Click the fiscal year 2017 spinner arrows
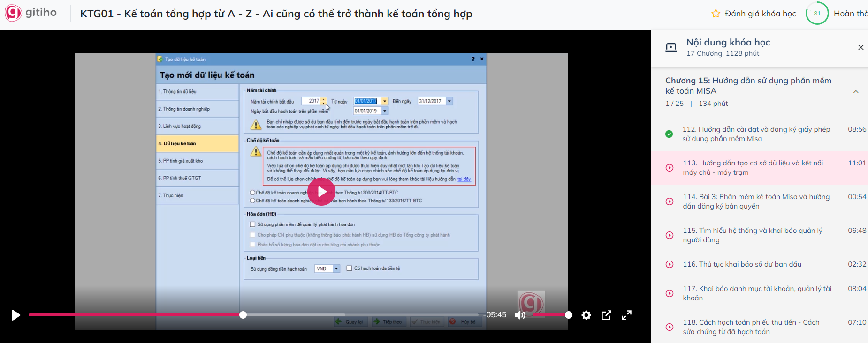Image resolution: width=868 pixels, height=343 pixels. pyautogui.click(x=324, y=101)
